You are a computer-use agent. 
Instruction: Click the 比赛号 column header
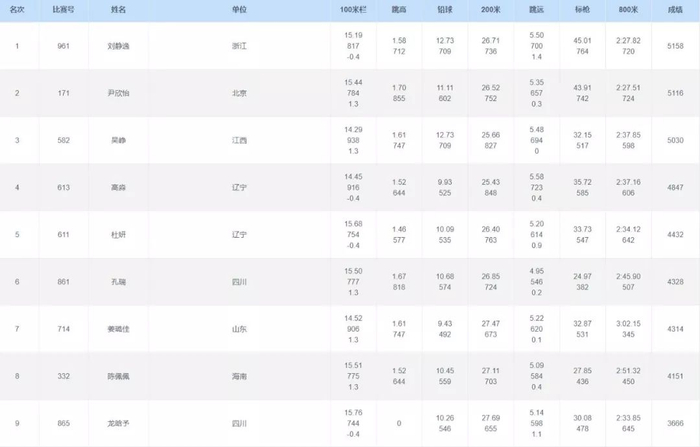point(62,7)
